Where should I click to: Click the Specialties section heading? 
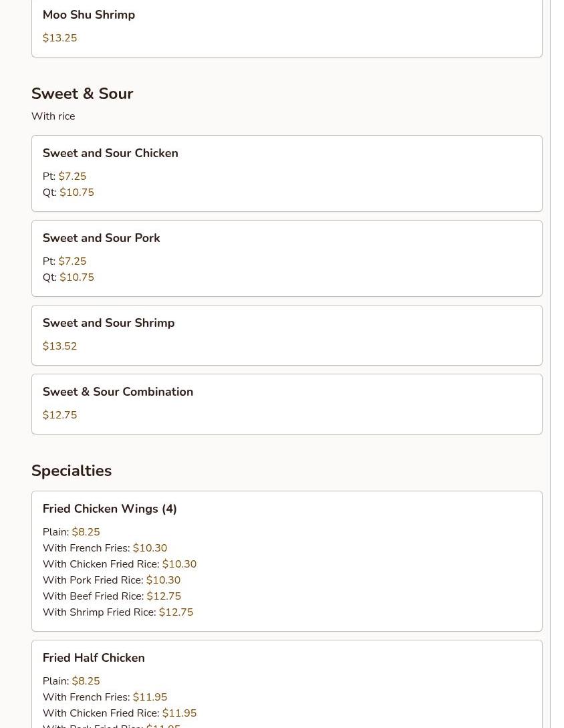[x=72, y=471]
